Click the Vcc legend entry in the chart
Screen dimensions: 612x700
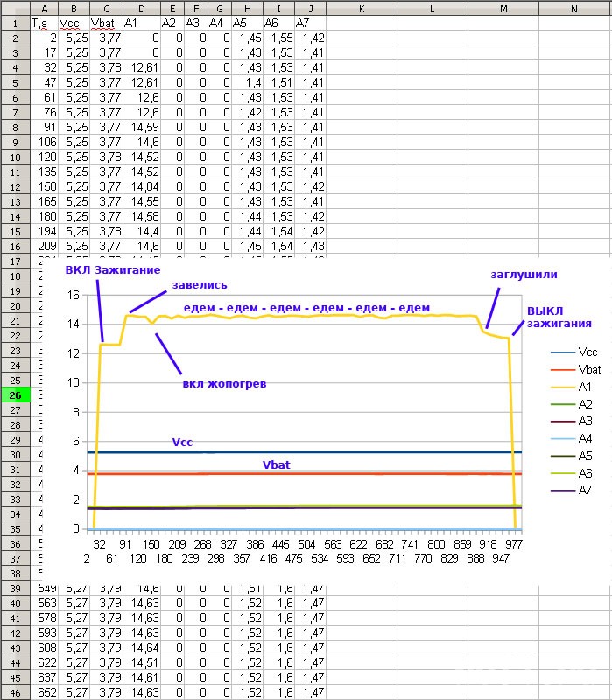(x=577, y=353)
